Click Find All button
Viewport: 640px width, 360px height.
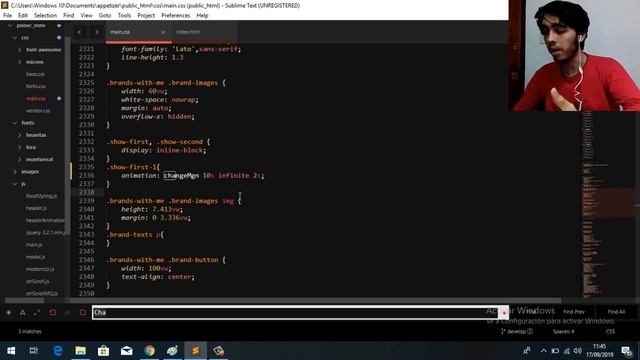tap(616, 312)
